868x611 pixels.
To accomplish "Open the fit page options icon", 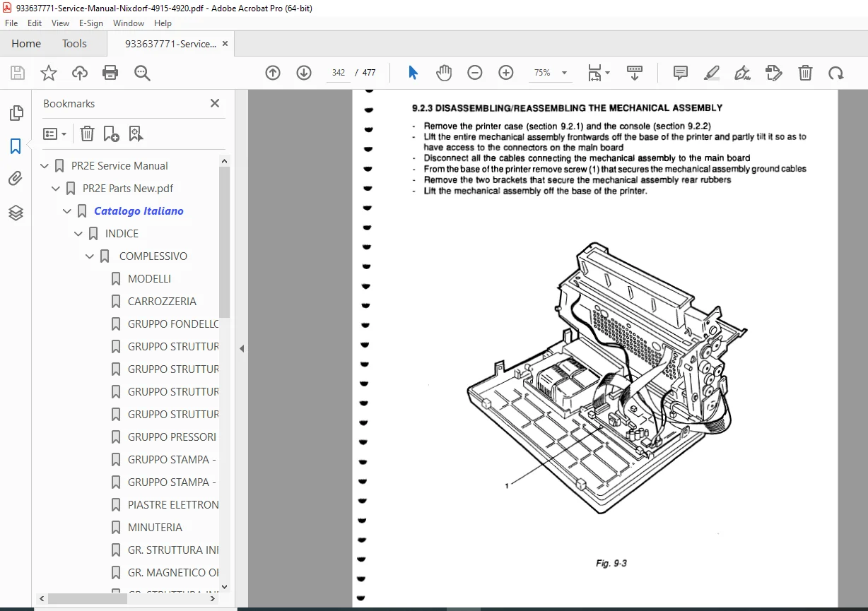I will [599, 73].
